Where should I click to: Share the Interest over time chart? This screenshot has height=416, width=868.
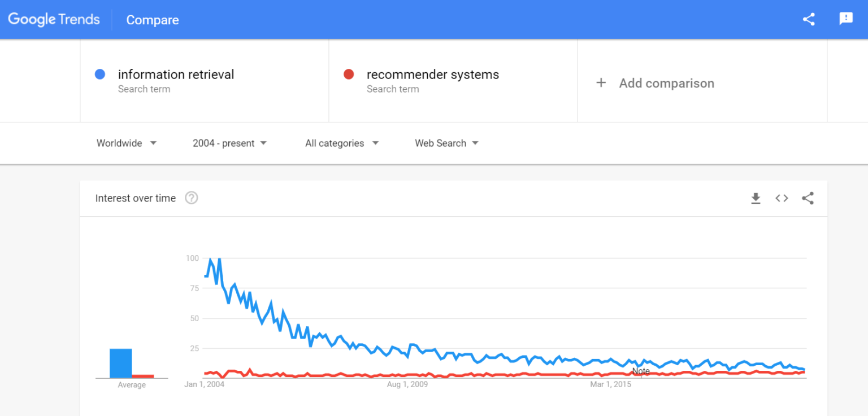coord(808,198)
